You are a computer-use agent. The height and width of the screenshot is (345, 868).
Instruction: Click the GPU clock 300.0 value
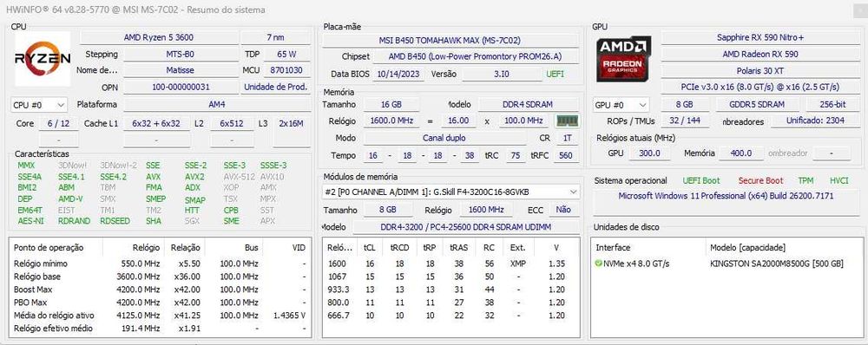(x=649, y=153)
